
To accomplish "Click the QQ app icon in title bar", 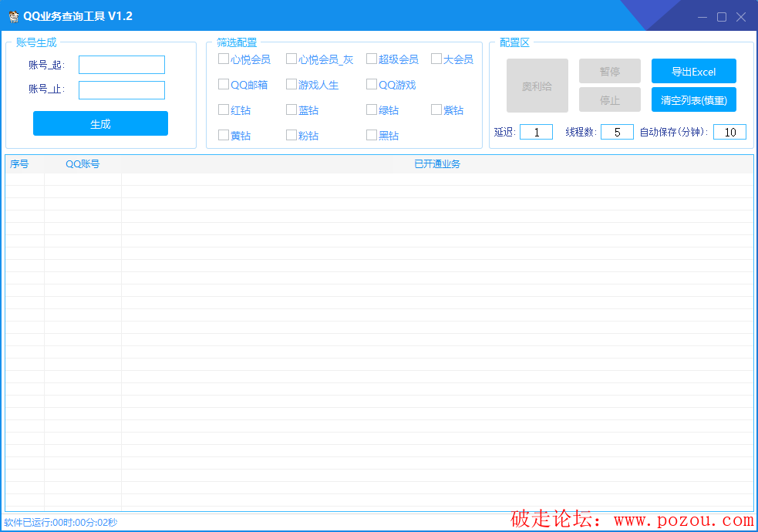I will (13, 16).
